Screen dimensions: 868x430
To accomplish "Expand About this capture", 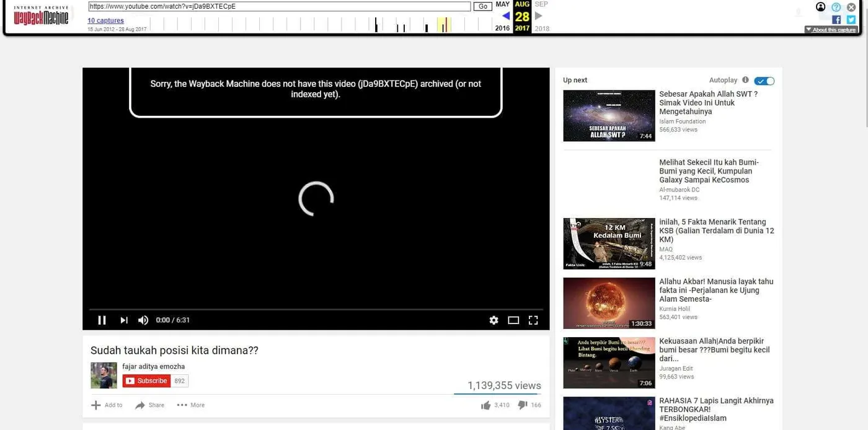I will pos(831,30).
